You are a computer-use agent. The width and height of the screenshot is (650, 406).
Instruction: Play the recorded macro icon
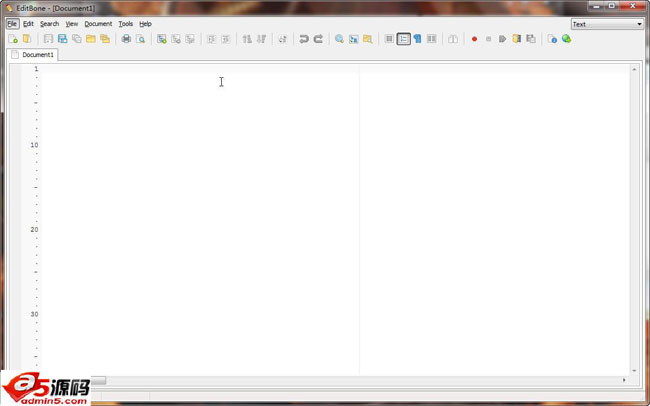coord(502,39)
